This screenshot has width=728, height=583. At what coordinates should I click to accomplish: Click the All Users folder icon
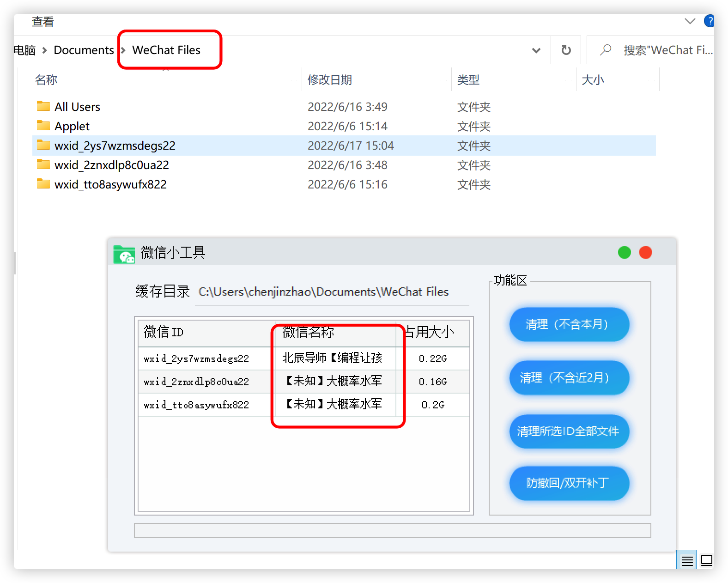point(43,106)
